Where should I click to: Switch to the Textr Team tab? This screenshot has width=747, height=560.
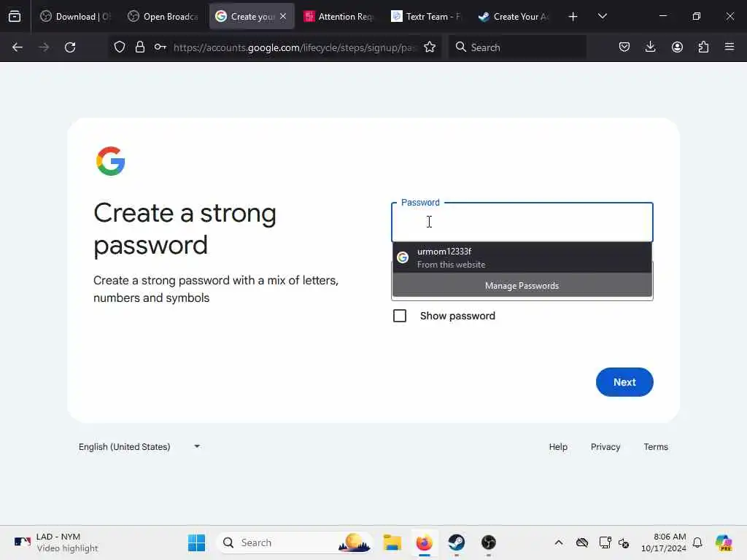(426, 17)
